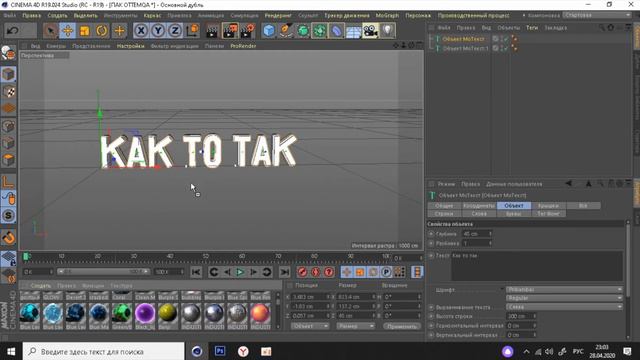This screenshot has width=640, height=360.
Task: Toggle Разбивка animation keyframe dot
Action: pos(431,243)
